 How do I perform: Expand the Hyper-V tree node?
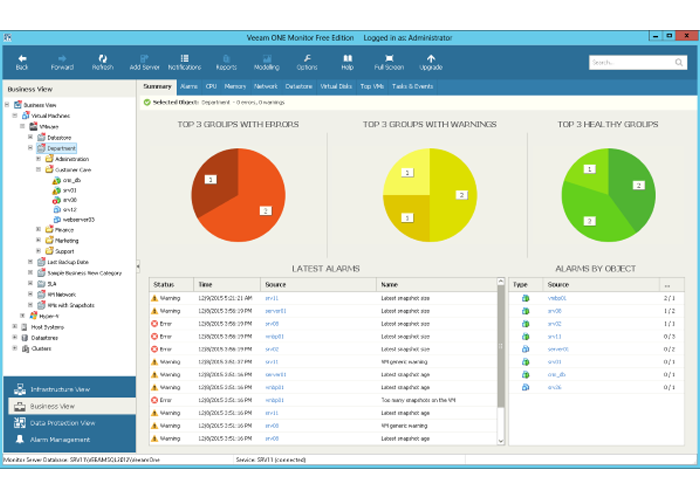pyautogui.click(x=22, y=316)
